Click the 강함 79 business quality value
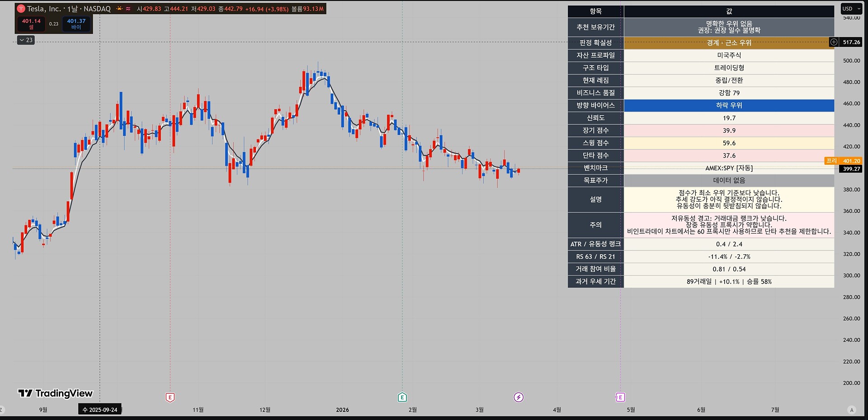Image resolution: width=868 pixels, height=420 pixels. point(729,93)
